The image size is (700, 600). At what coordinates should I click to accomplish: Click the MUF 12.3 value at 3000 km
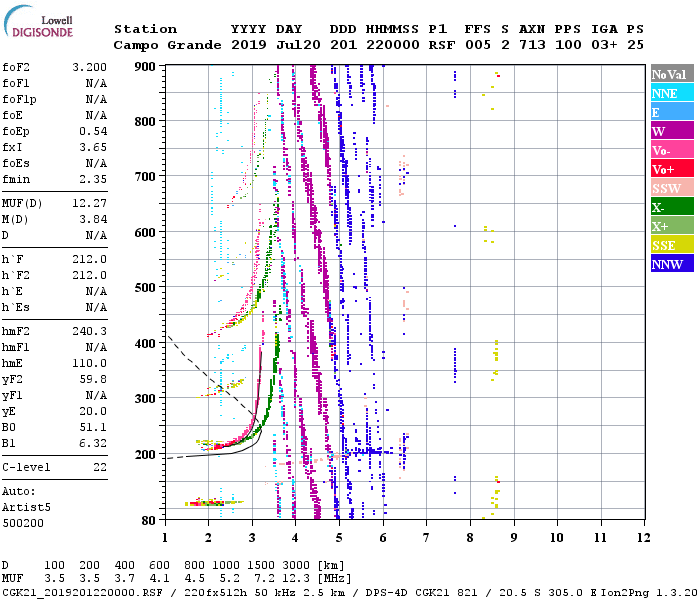pyautogui.click(x=296, y=578)
